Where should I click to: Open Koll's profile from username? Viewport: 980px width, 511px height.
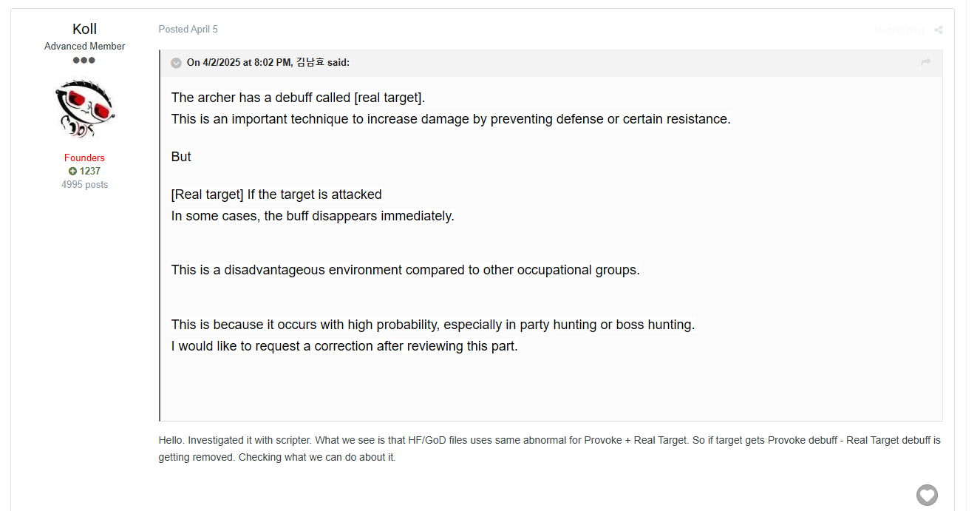tap(84, 29)
